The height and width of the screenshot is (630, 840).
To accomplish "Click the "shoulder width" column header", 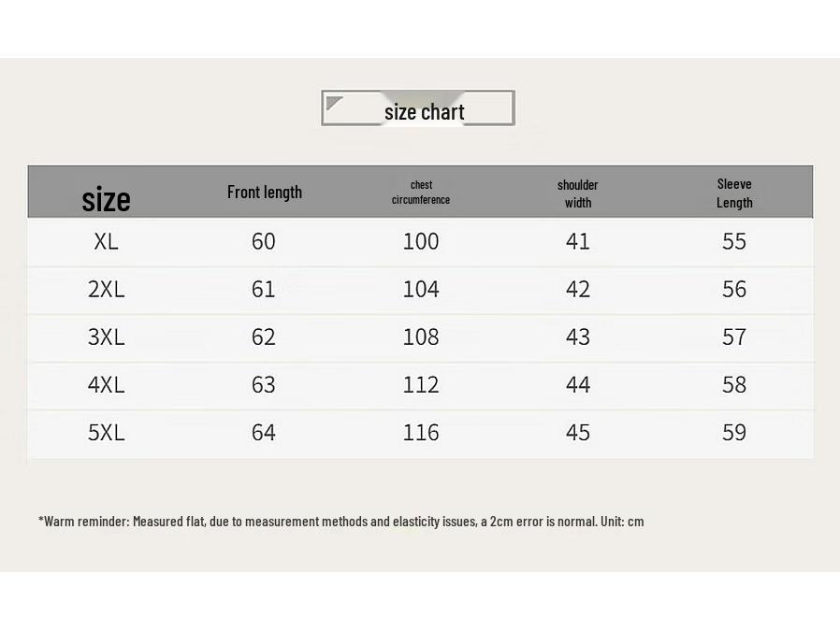I will (x=577, y=193).
